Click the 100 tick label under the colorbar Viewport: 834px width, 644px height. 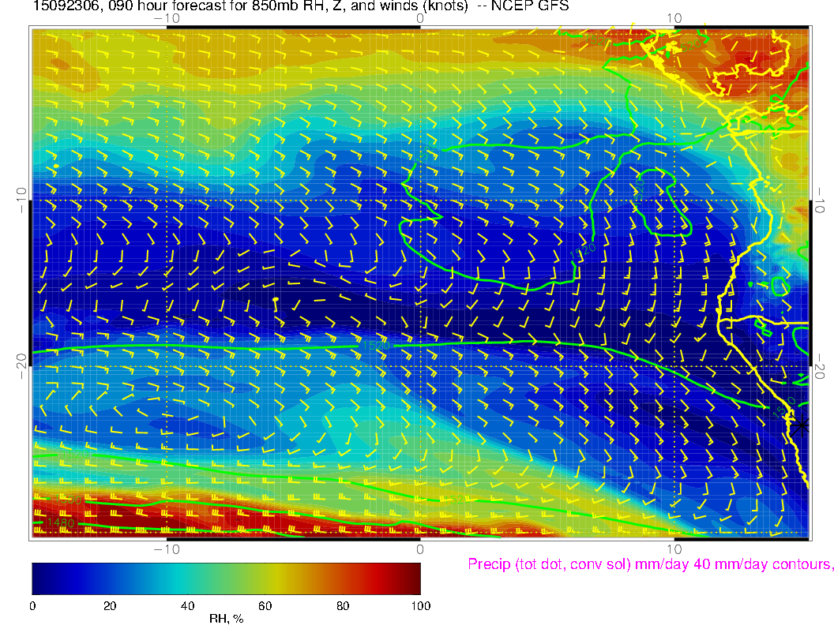click(x=420, y=605)
